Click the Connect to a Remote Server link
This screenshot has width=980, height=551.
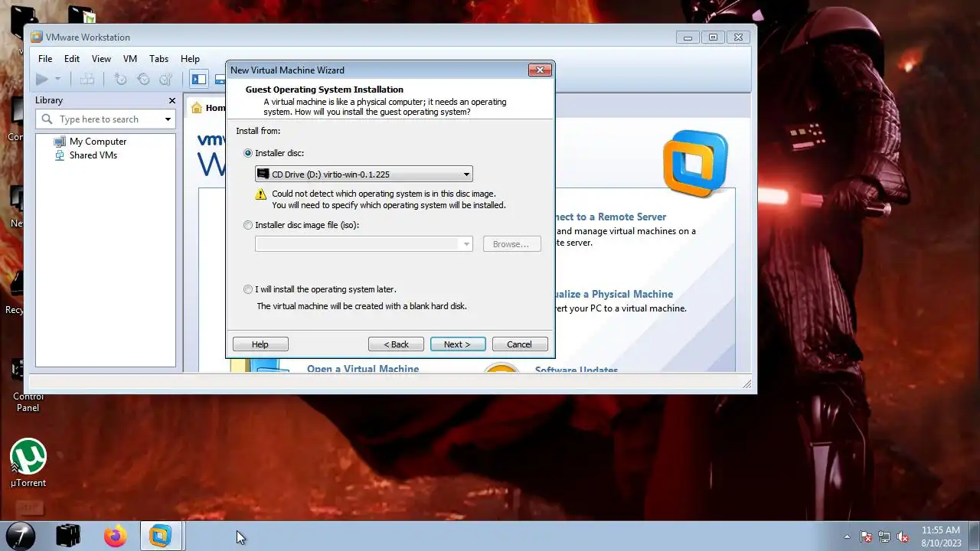pyautogui.click(x=611, y=217)
